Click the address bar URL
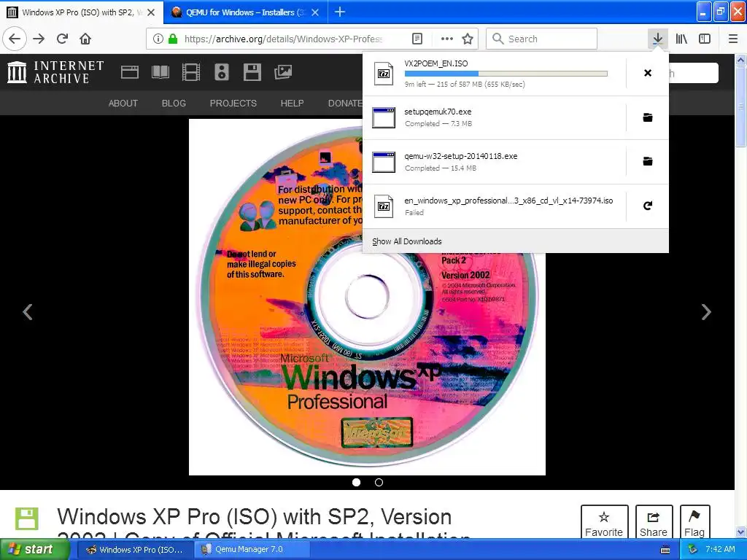 pos(283,39)
